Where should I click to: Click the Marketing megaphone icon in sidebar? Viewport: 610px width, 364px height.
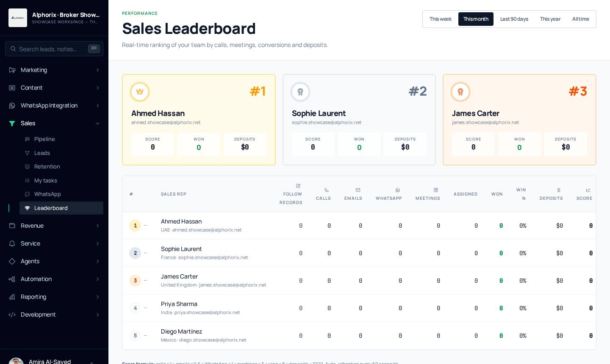coord(12,70)
